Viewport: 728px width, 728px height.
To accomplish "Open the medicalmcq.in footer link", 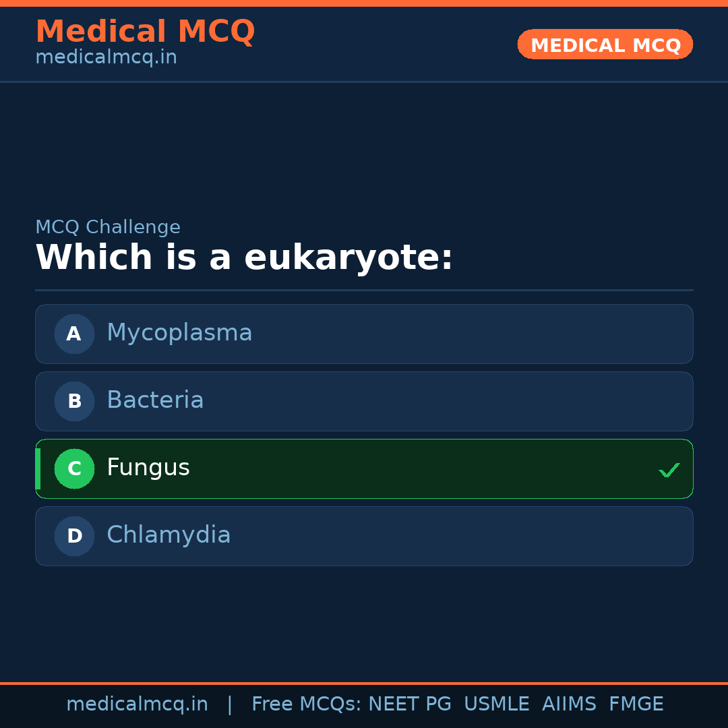I will tap(137, 704).
